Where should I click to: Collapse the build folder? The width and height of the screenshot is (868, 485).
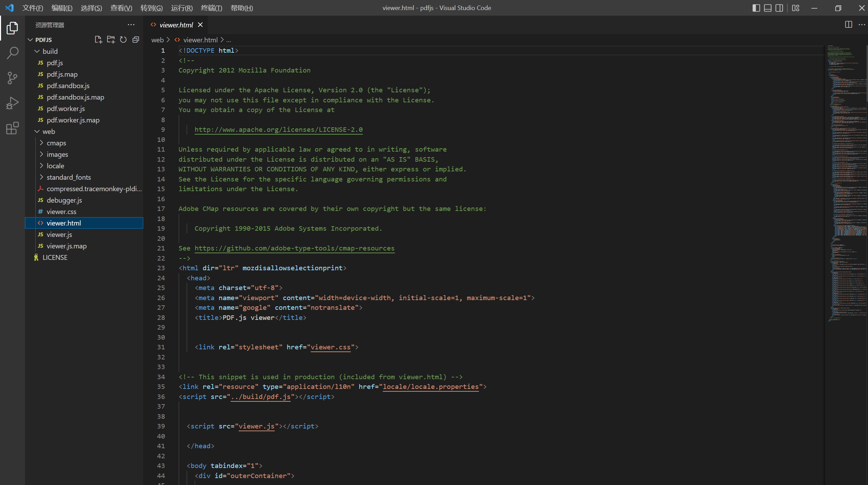(x=37, y=51)
